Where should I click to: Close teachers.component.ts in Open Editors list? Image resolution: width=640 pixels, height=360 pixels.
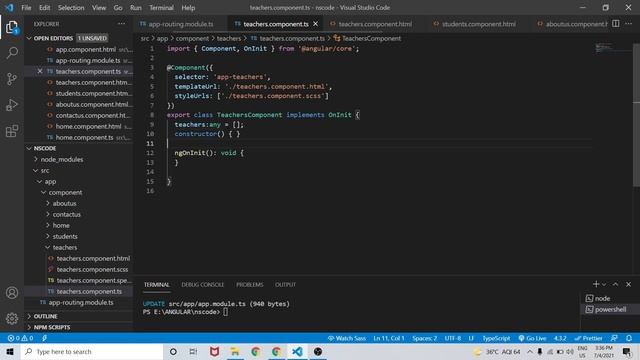click(x=40, y=71)
